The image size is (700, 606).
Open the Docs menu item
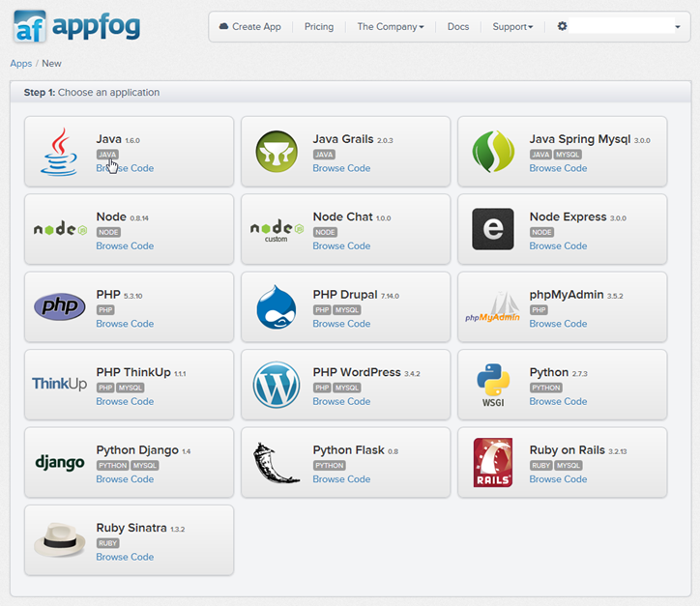[x=458, y=27]
